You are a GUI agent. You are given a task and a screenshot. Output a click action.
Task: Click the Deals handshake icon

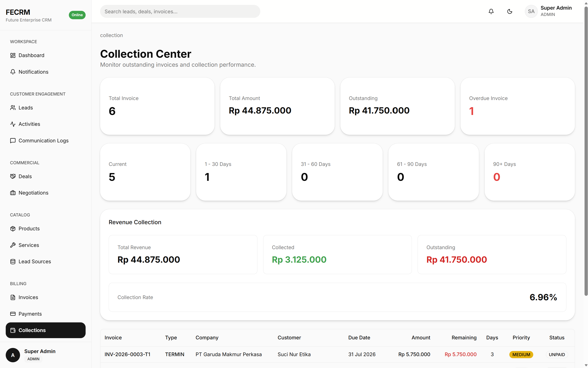[13, 176]
